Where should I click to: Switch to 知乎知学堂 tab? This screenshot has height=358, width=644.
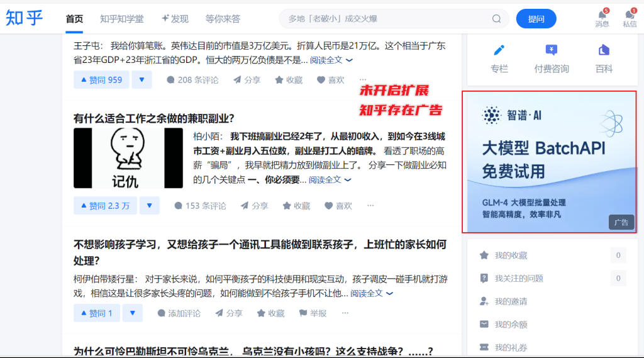click(122, 19)
